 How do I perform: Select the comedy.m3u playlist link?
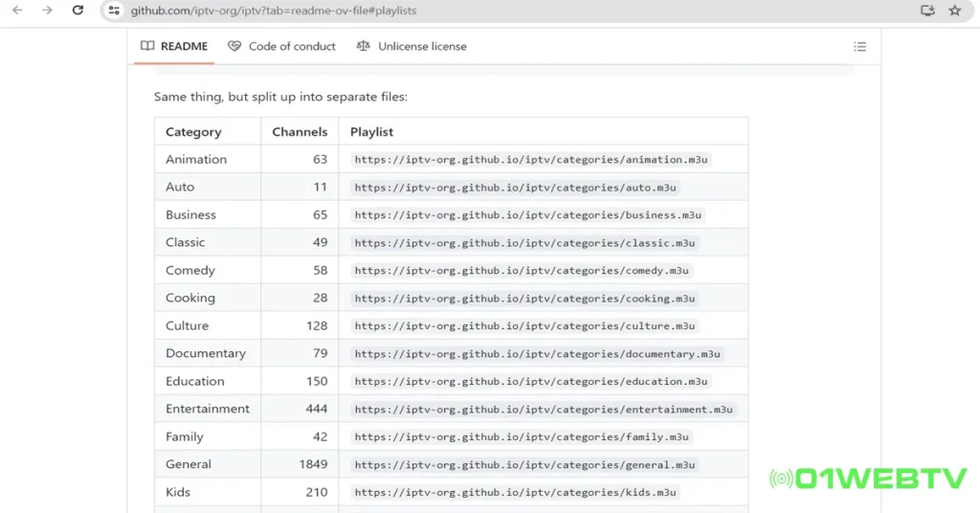click(524, 271)
